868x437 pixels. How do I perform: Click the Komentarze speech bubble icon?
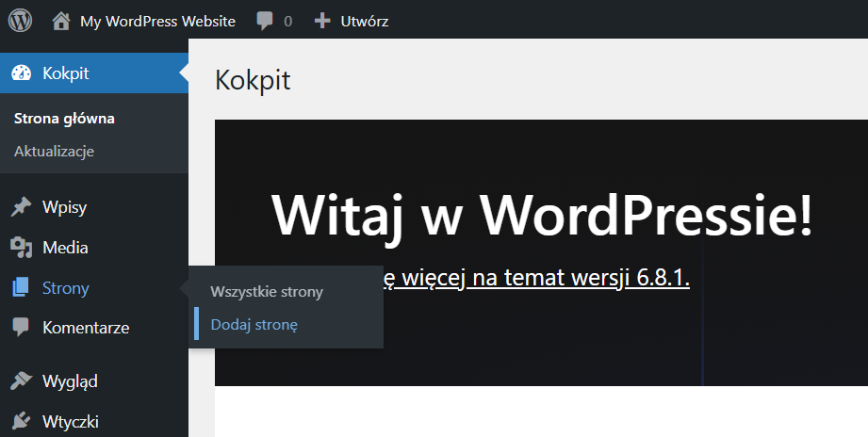point(21,328)
